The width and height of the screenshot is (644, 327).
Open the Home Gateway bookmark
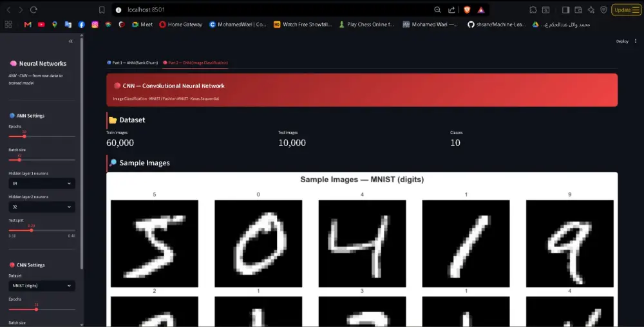tap(181, 24)
